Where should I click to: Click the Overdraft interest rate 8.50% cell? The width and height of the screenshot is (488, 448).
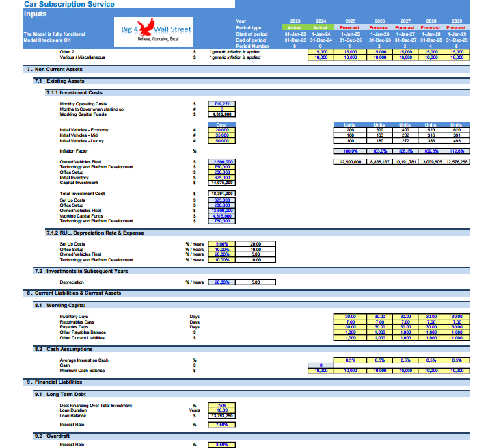(x=221, y=445)
